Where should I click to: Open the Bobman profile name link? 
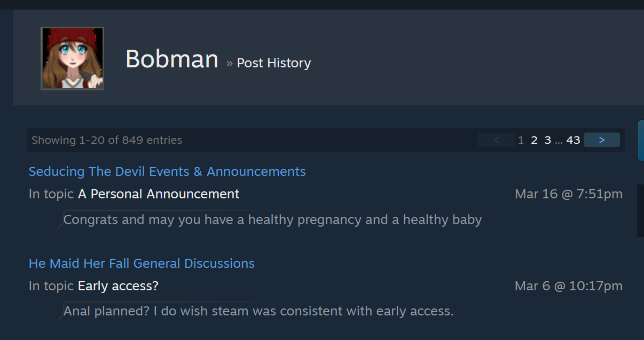point(172,59)
